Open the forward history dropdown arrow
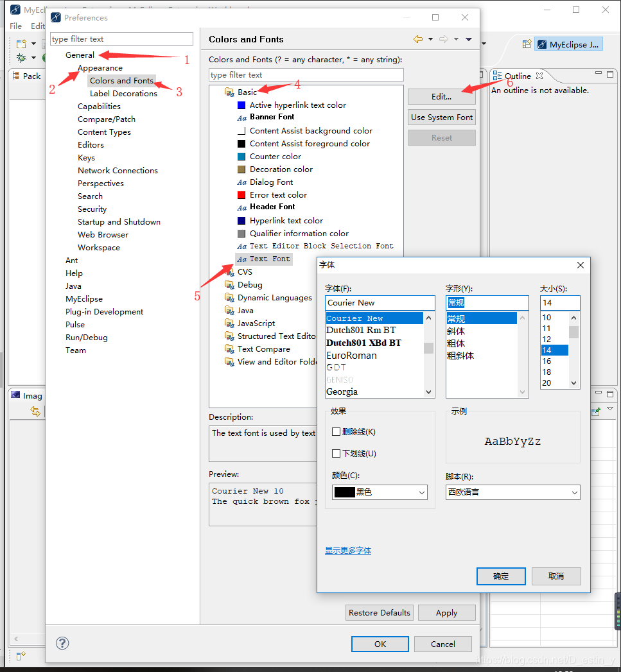Screen dimensions: 621x672 457,39
